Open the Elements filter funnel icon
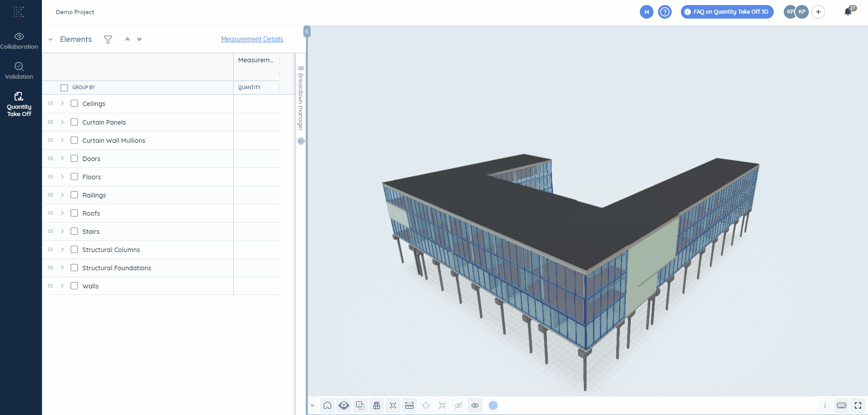 click(108, 40)
